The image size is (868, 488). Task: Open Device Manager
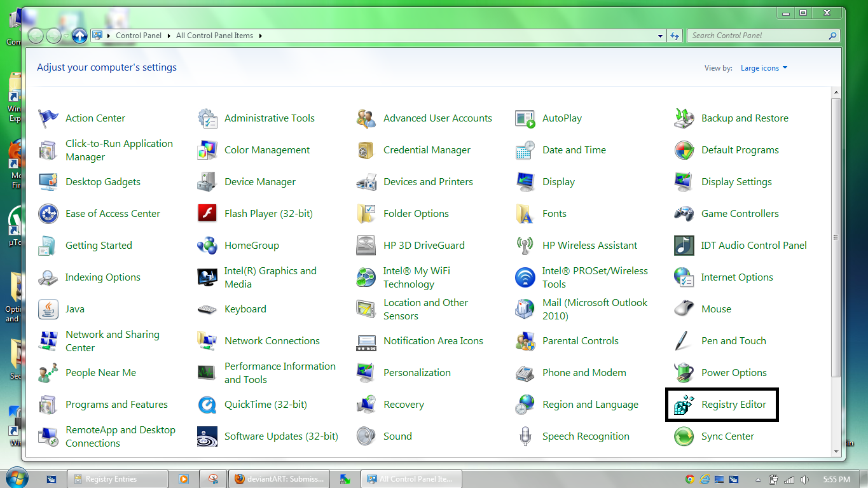coord(259,181)
